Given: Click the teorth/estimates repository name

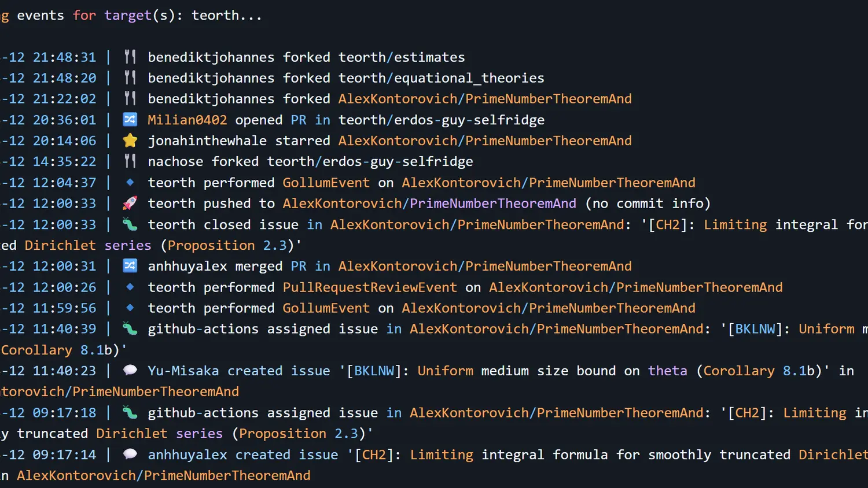Looking at the screenshot, I should pyautogui.click(x=402, y=57).
